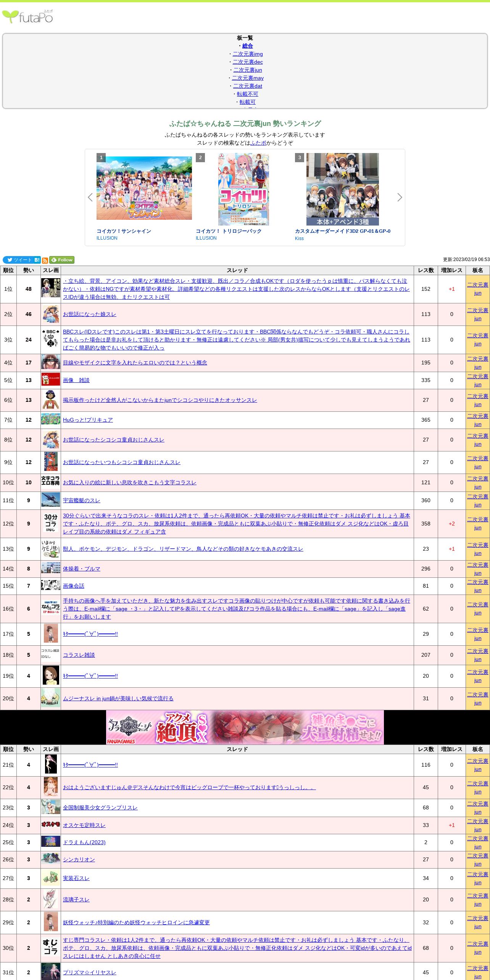
Task: Click カスタムオーダーメイド3D2 GP-01 title link
Action: [343, 231]
